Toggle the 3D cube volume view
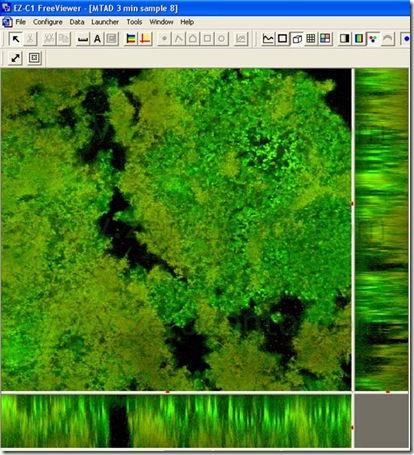 coord(297,39)
